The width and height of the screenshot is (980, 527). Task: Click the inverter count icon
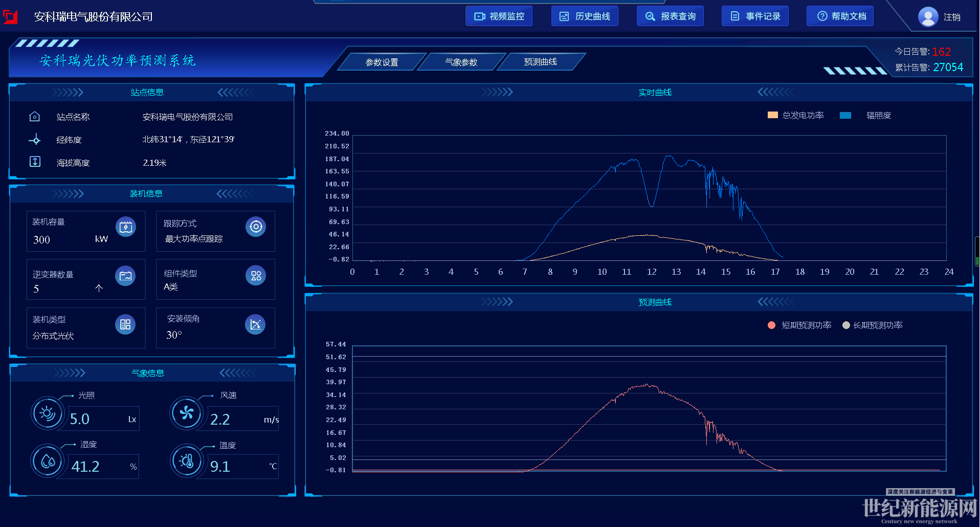coord(125,276)
